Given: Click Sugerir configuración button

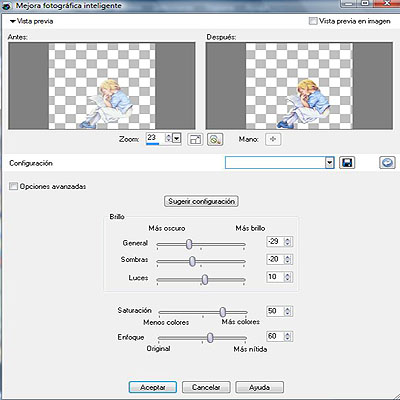Looking at the screenshot, I should point(201,201).
